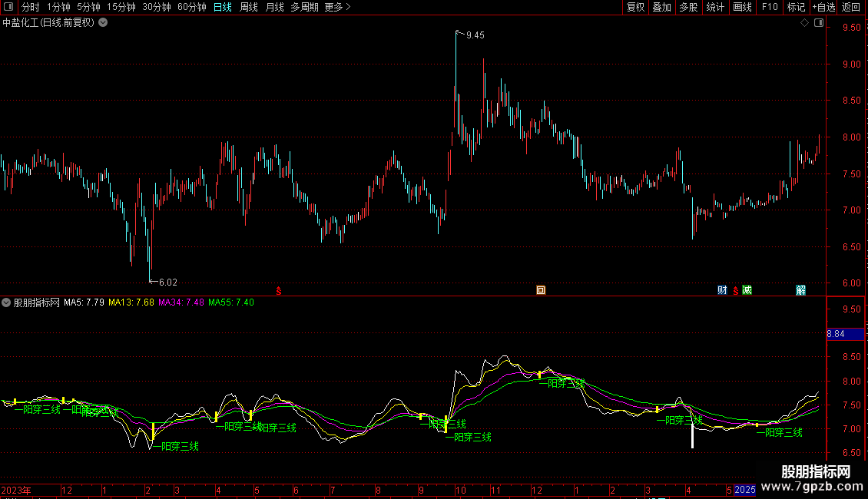Open 多周期 multi-period view
Screen dimensions: 868x499
tap(304, 7)
